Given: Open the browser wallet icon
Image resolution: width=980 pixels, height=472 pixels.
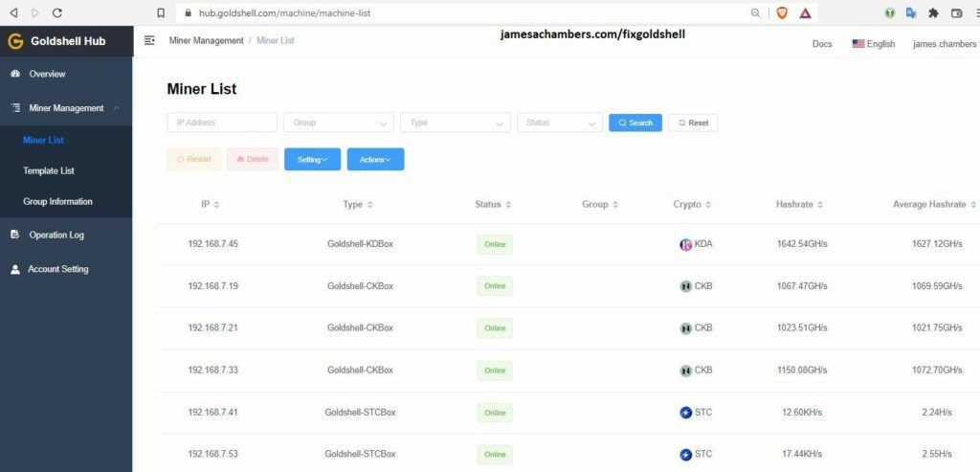Looking at the screenshot, I should pos(956,12).
